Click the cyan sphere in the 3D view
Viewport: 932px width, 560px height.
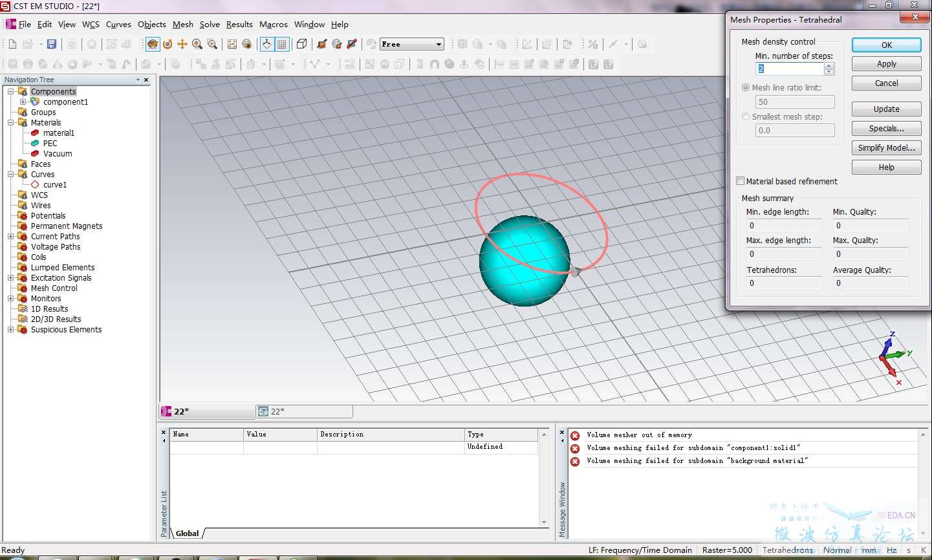click(x=524, y=261)
